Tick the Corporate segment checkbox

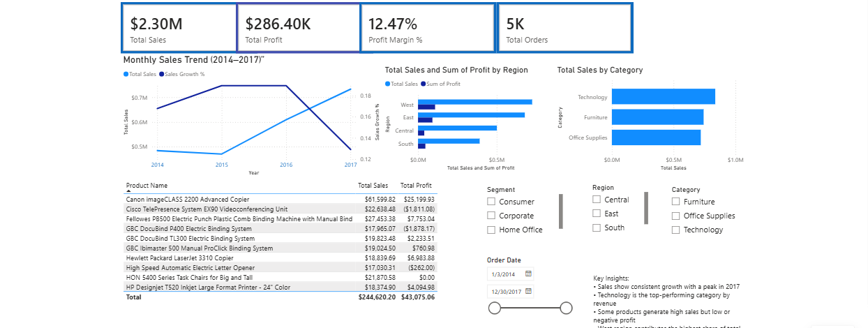(491, 216)
